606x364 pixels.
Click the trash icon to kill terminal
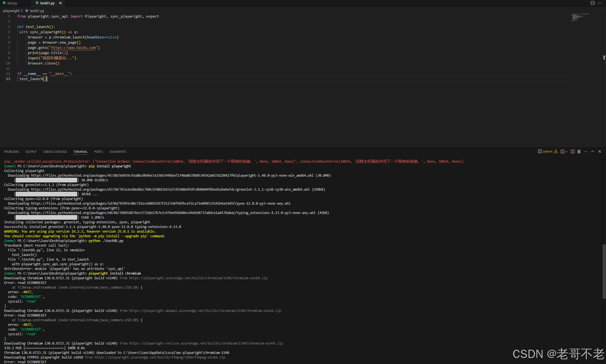click(x=579, y=151)
